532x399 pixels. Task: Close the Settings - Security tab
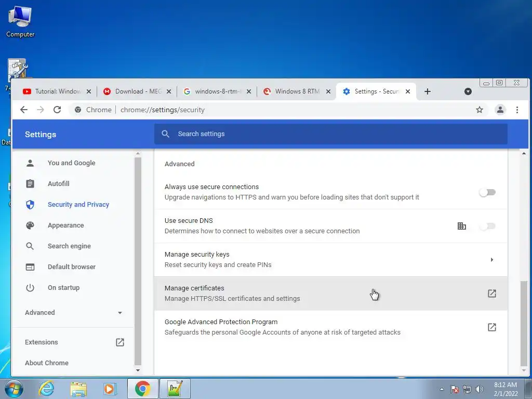pyautogui.click(x=408, y=91)
